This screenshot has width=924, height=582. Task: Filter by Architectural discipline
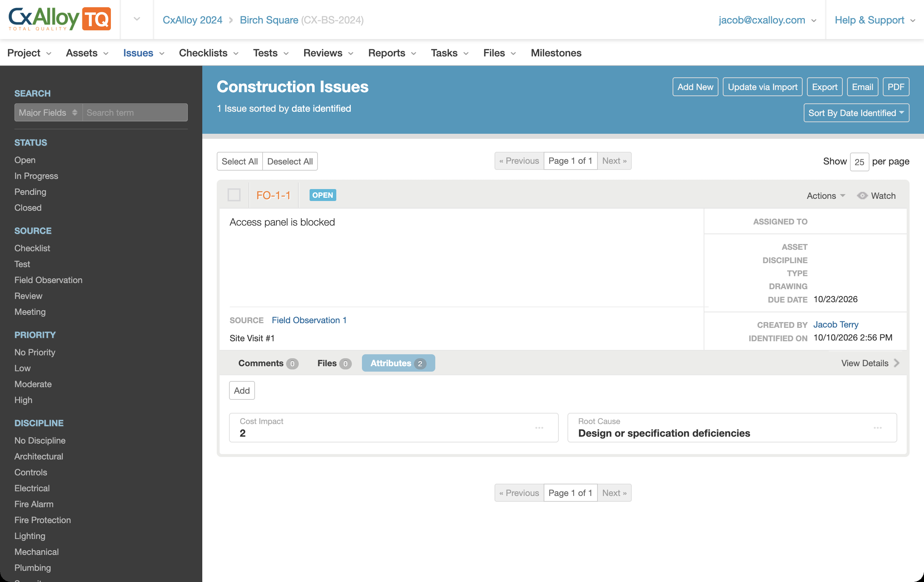(39, 457)
